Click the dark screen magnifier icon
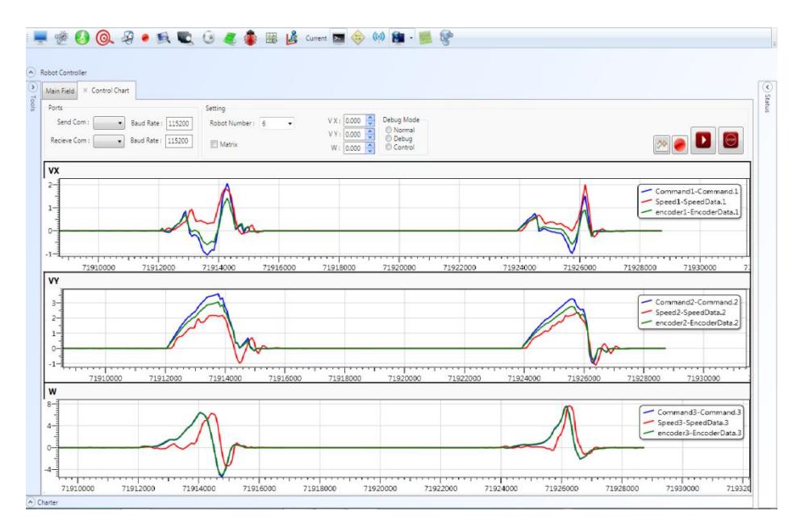The height and width of the screenshot is (532, 796). [x=185, y=38]
